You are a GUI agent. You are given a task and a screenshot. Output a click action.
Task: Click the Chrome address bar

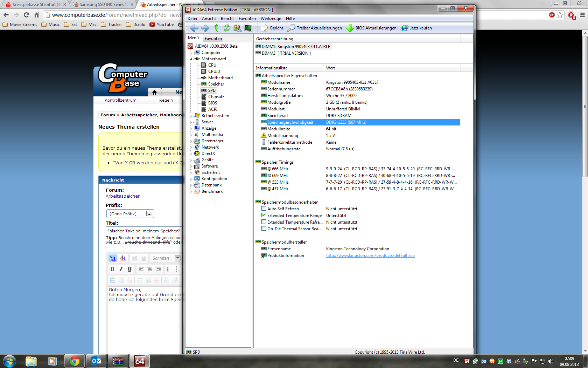click(x=117, y=15)
